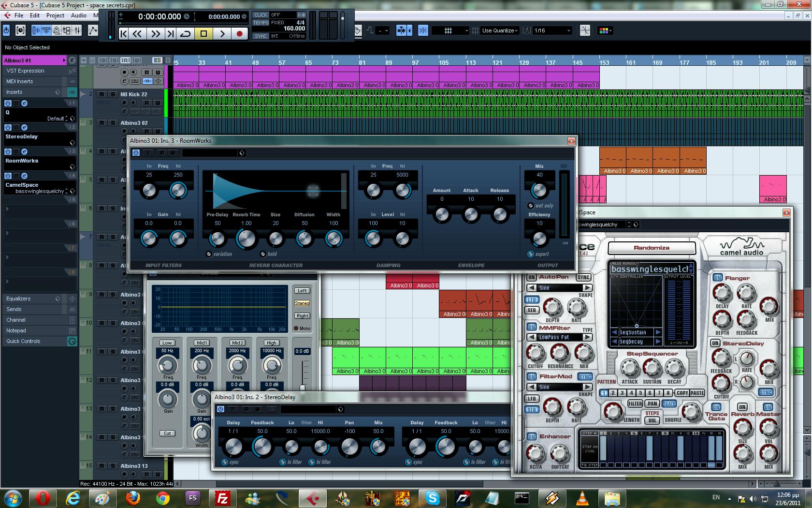Open the Use Quantize dropdown
This screenshot has width=812, height=508.
click(x=500, y=30)
